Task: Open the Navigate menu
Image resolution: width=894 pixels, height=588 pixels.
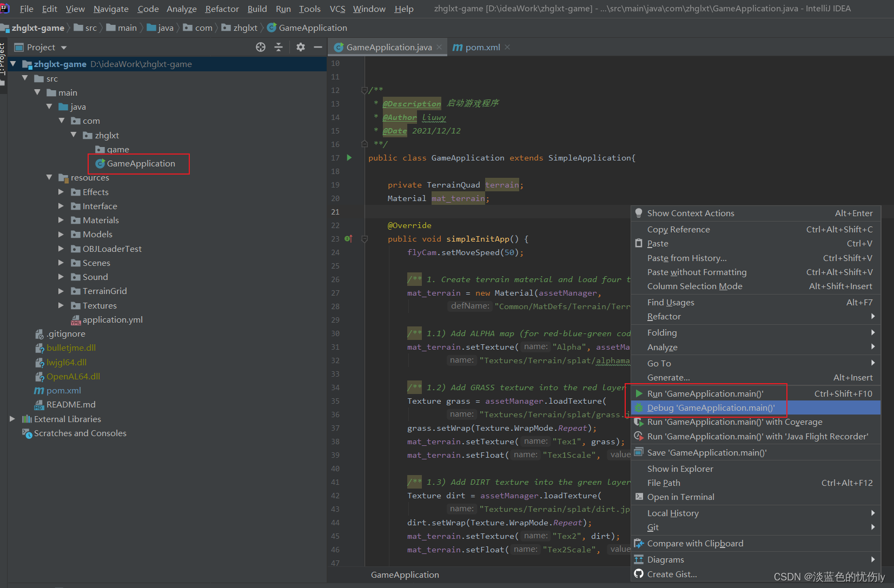Action: click(x=111, y=9)
